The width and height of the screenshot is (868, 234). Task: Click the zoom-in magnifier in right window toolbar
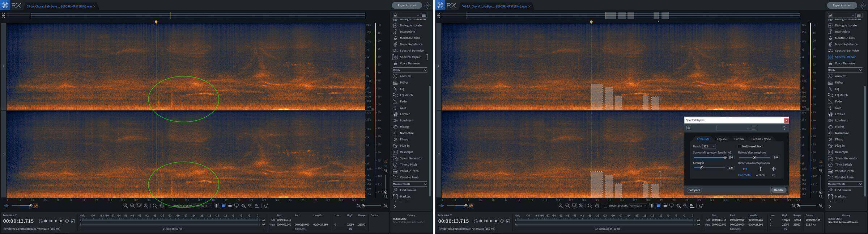(561, 206)
